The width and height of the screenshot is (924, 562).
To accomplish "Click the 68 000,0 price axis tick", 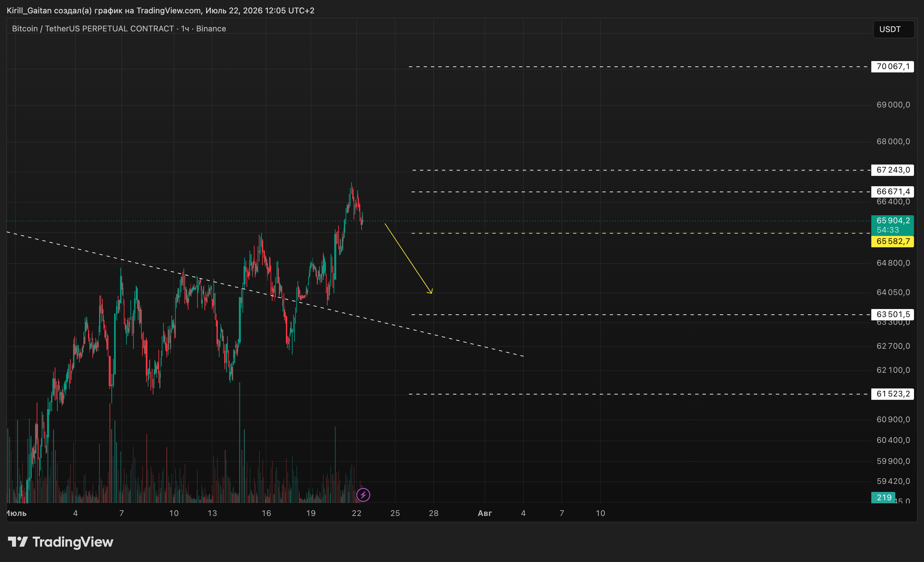I will pyautogui.click(x=893, y=142).
